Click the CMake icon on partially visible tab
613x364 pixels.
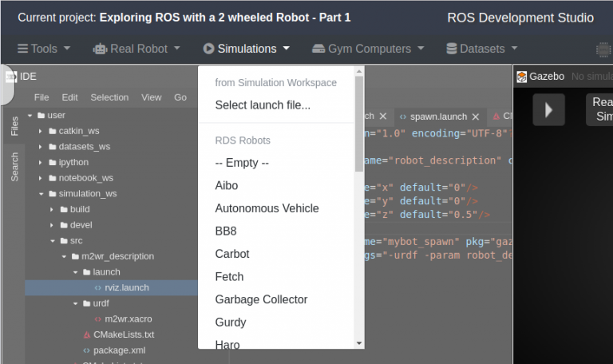tap(496, 116)
